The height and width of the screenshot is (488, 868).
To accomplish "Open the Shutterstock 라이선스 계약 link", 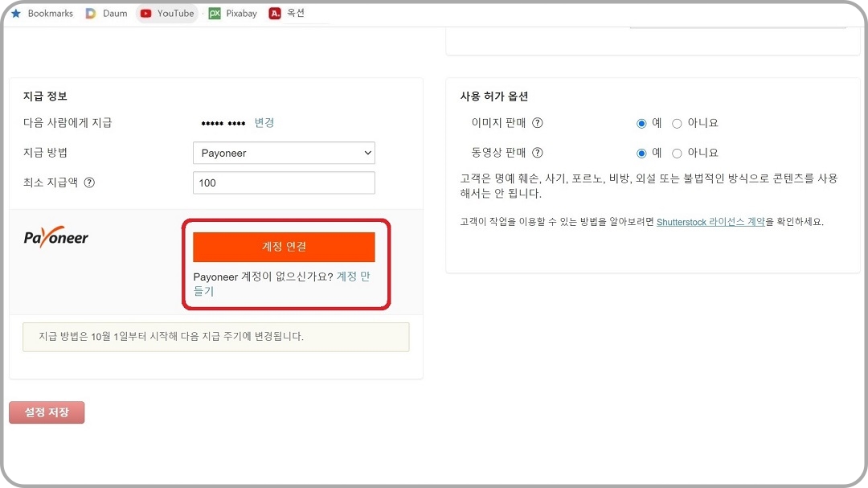I will coord(710,222).
